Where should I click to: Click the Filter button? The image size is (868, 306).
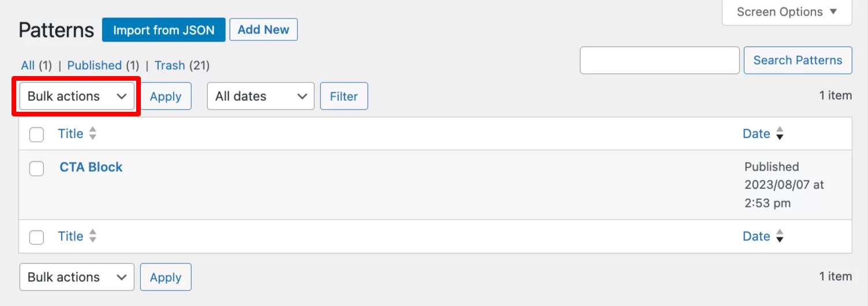point(344,96)
